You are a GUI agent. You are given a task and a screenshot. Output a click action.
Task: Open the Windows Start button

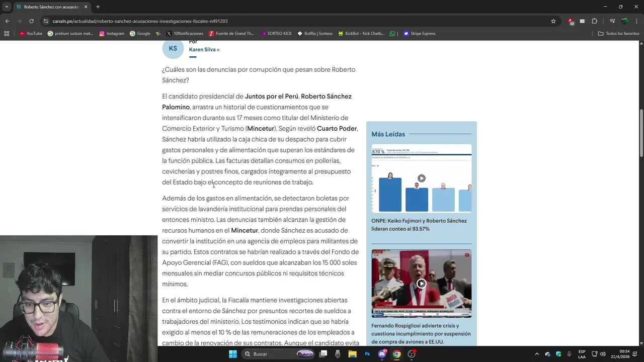233,354
